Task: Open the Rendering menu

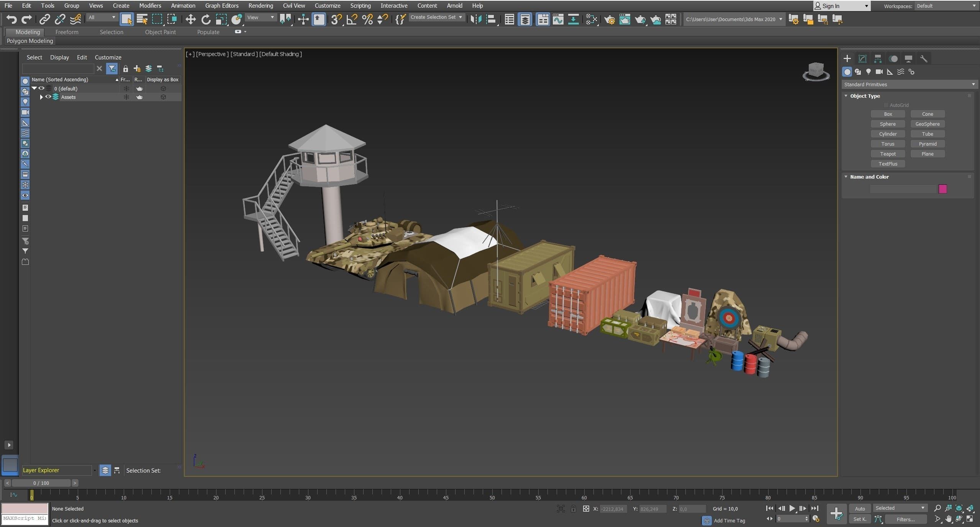Action: pos(261,5)
